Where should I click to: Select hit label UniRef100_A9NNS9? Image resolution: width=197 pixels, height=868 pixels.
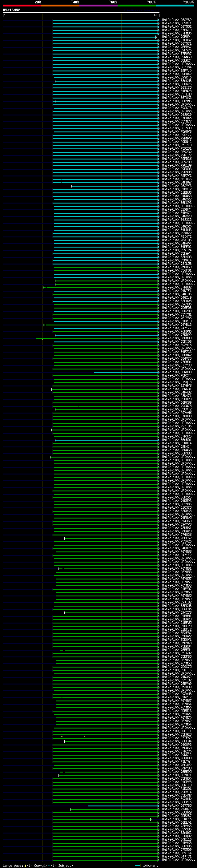tap(177, 57)
